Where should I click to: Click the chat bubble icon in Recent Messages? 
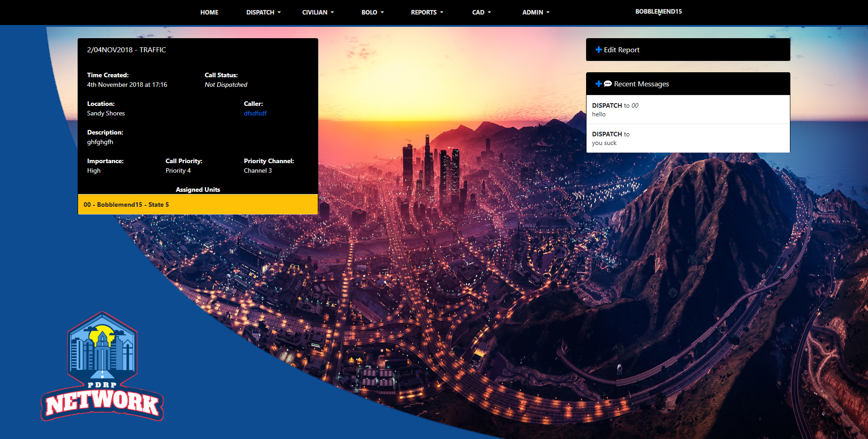coord(607,84)
